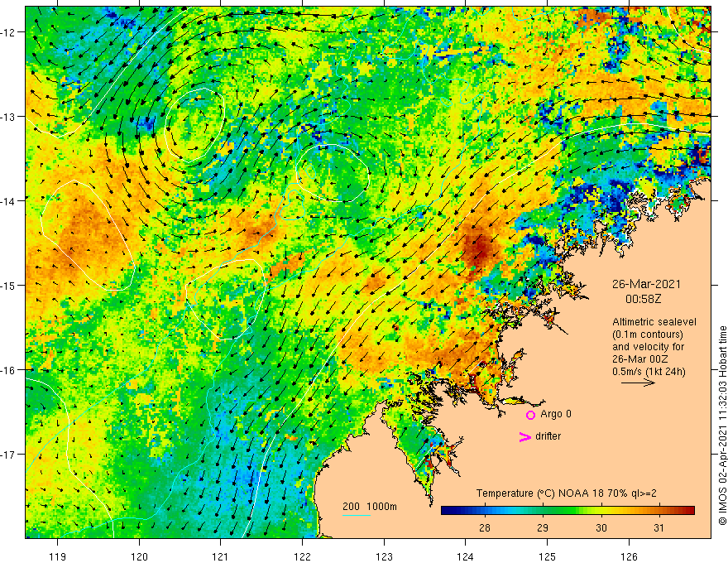Click the 'drifter' legend label
The height and width of the screenshot is (563, 728).
coord(548,435)
